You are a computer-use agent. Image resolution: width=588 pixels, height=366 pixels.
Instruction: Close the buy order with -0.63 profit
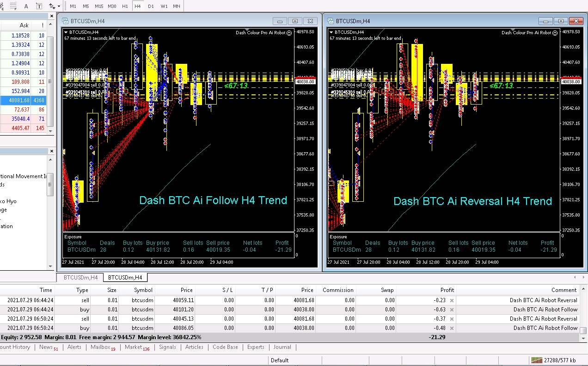pos(452,310)
